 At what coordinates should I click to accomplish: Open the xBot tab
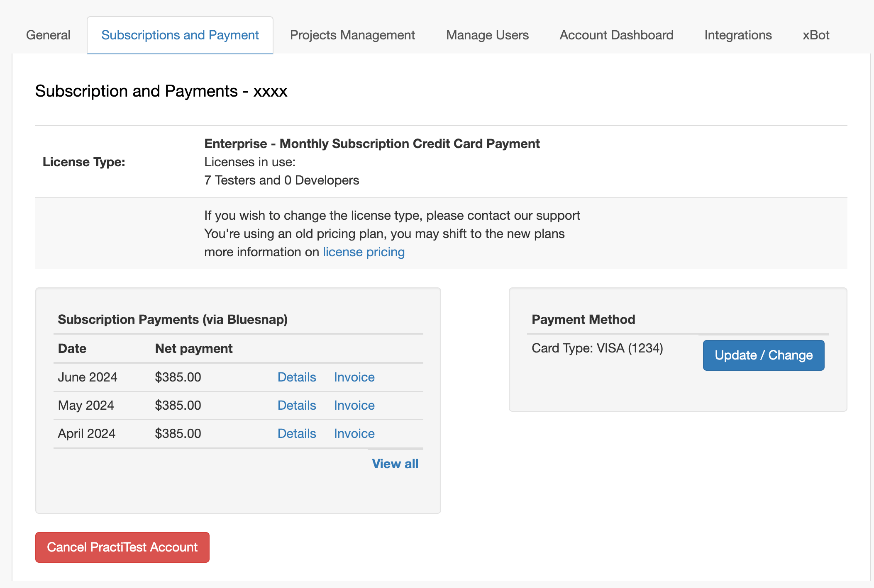pos(815,35)
